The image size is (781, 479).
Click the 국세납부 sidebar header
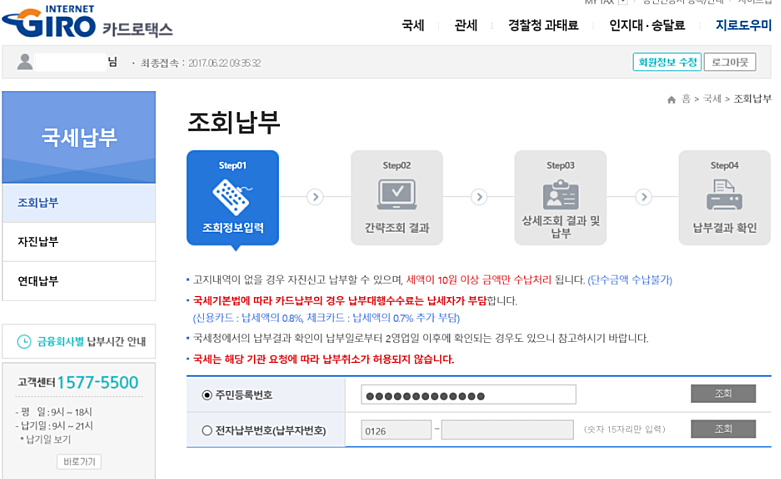tap(79, 137)
